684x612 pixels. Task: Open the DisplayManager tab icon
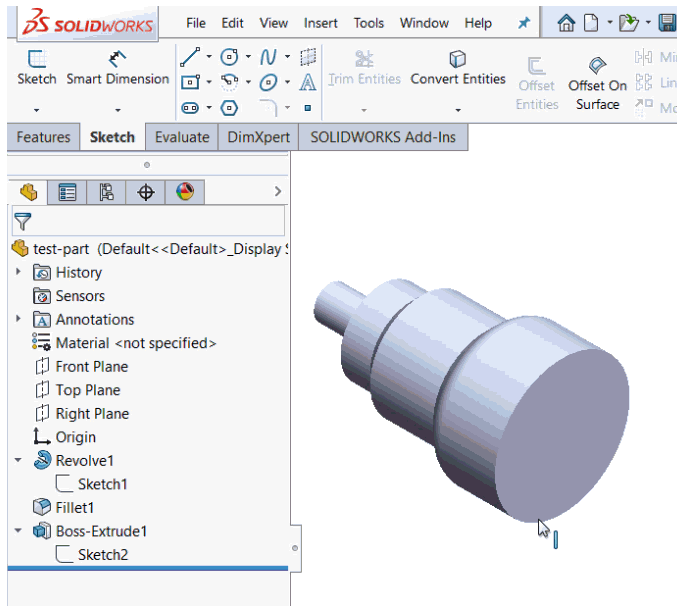click(x=185, y=192)
